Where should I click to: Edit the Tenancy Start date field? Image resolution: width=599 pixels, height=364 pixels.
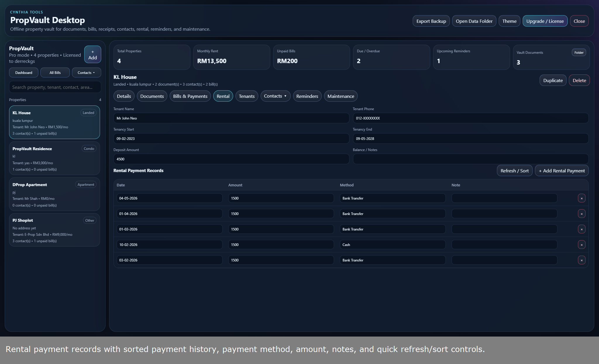[x=231, y=138]
